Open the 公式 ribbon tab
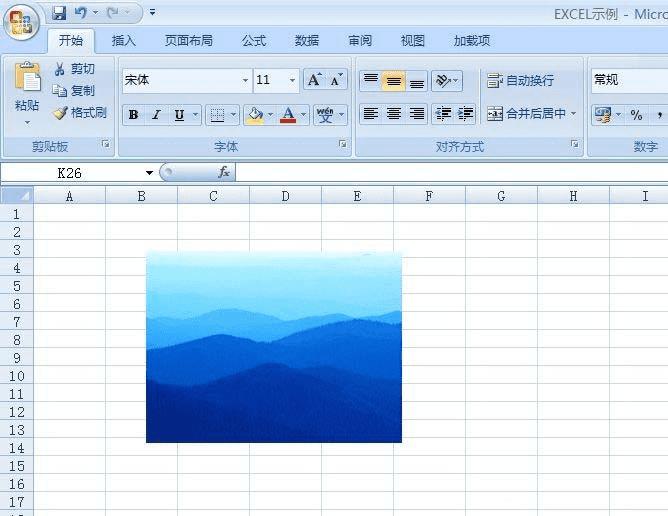Image resolution: width=668 pixels, height=516 pixels. click(x=254, y=40)
